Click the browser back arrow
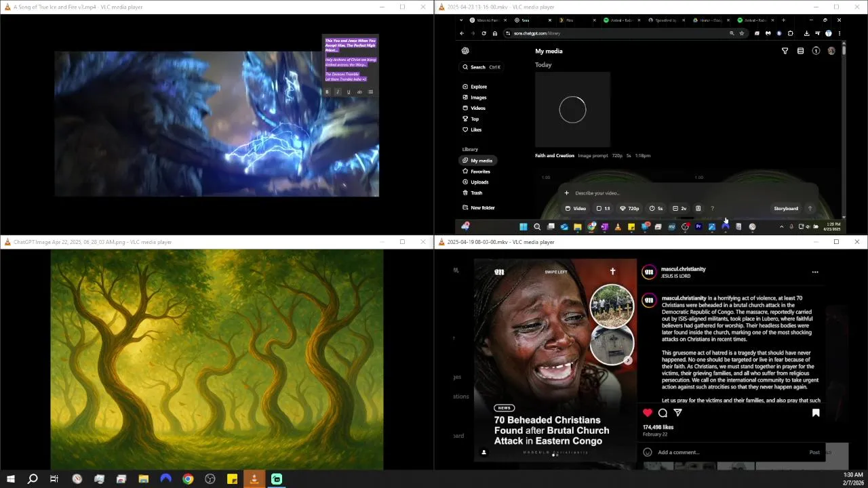The image size is (868, 488). [x=462, y=33]
